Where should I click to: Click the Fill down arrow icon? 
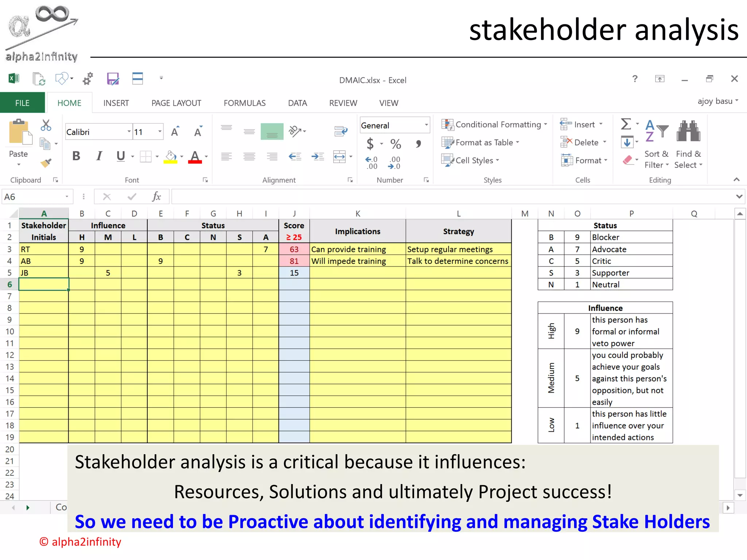[x=627, y=142]
